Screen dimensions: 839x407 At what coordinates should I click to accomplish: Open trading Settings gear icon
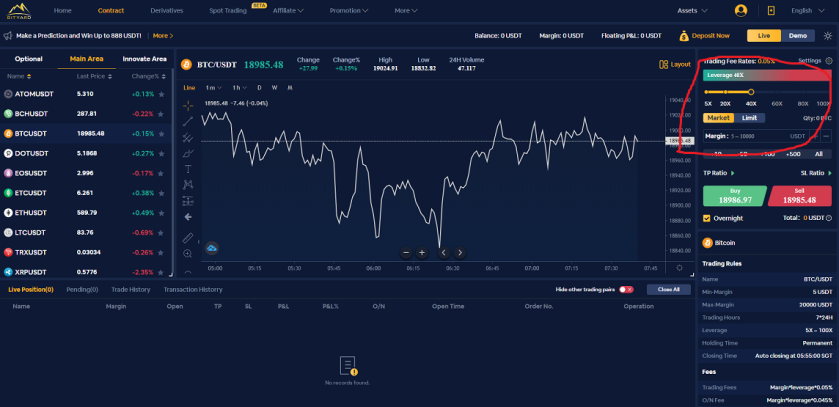pyautogui.click(x=829, y=61)
